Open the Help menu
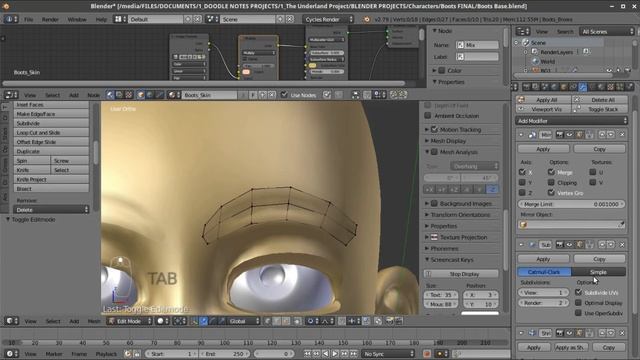The height and width of the screenshot is (360, 640). 101,19
